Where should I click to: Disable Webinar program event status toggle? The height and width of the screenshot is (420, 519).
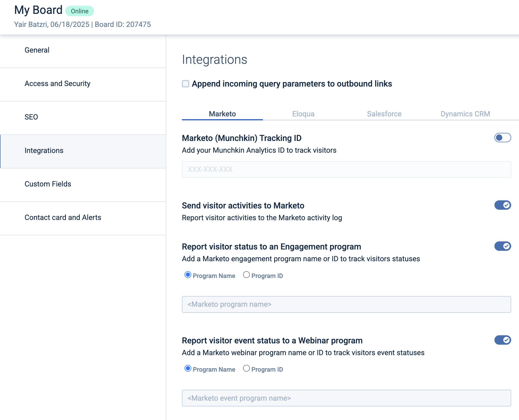[502, 340]
